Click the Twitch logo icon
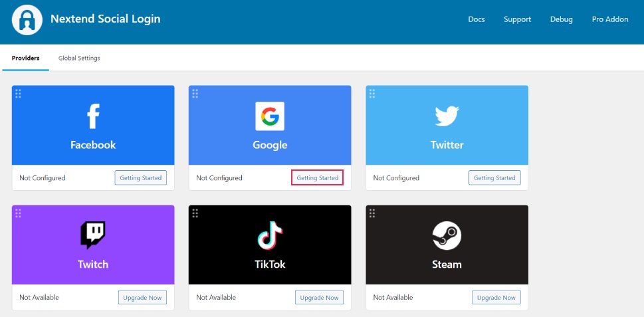The image size is (644, 317). (93, 235)
